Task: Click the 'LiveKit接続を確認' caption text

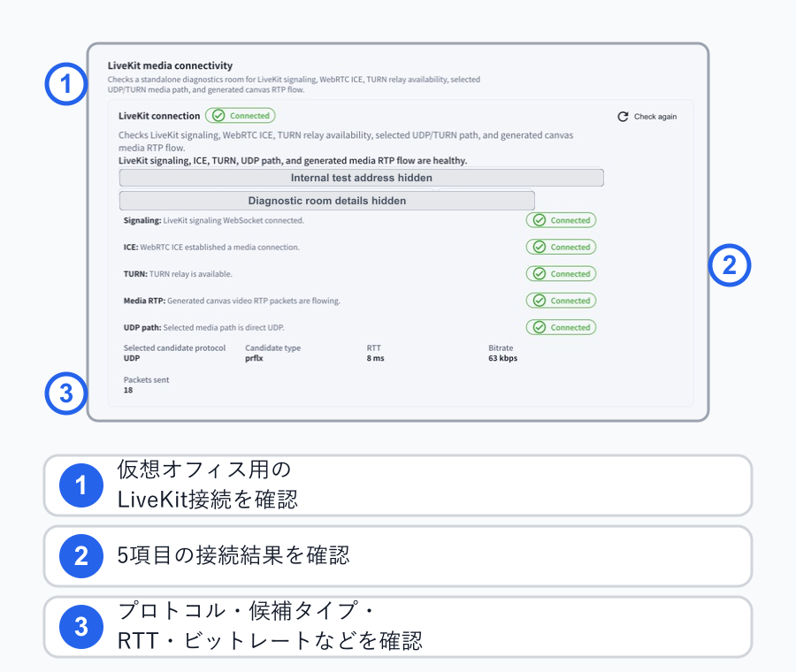Action: coord(208,500)
